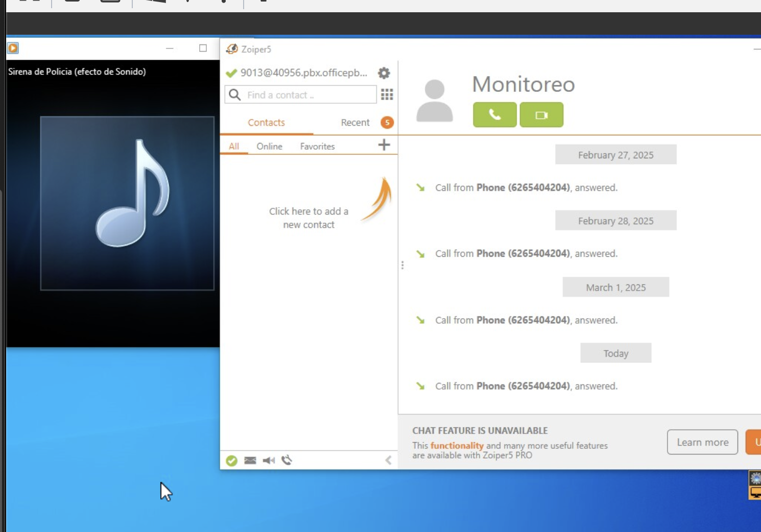
Task: Click Today's answered call entry
Action: tap(526, 386)
